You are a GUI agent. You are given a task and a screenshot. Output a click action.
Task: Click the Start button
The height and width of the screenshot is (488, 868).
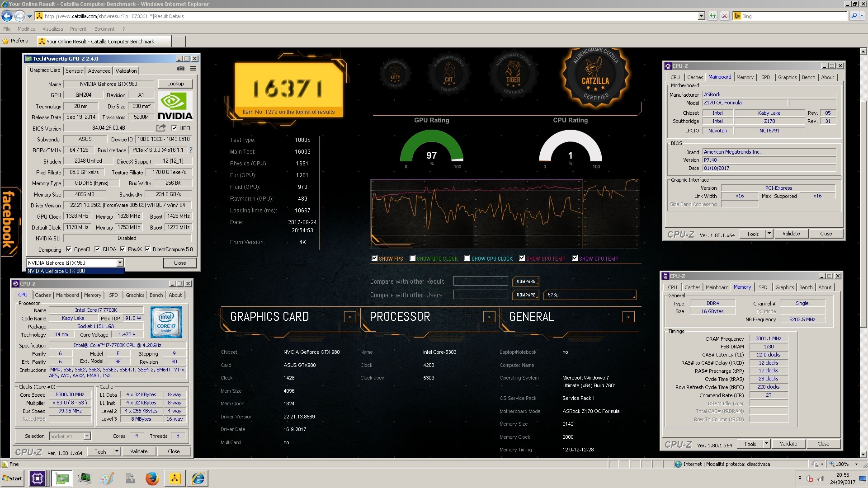point(12,478)
